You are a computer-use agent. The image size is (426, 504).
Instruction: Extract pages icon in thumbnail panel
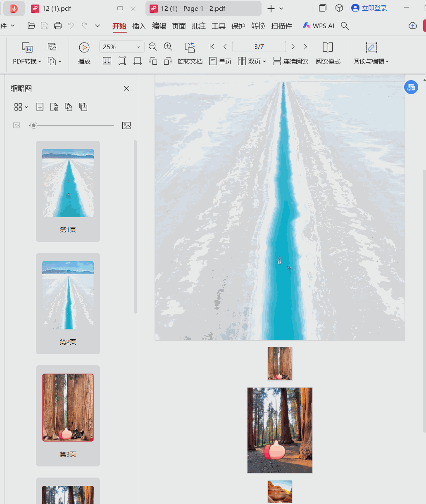click(x=83, y=107)
